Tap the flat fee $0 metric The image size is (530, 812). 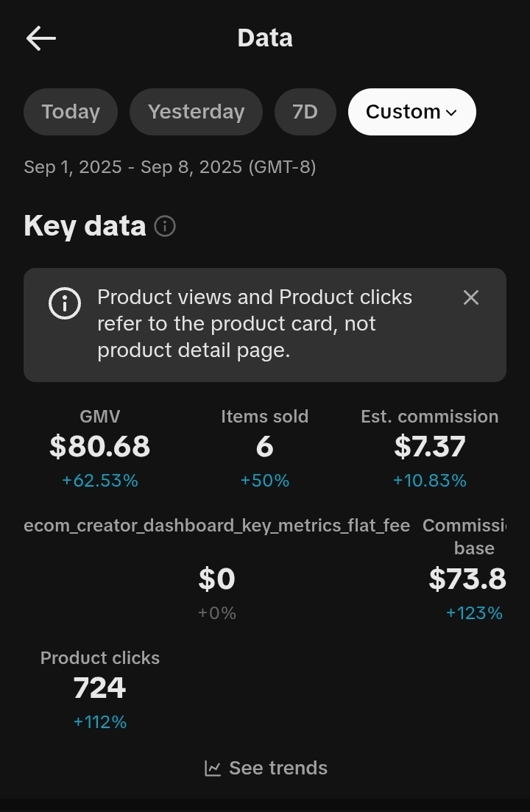(216, 579)
